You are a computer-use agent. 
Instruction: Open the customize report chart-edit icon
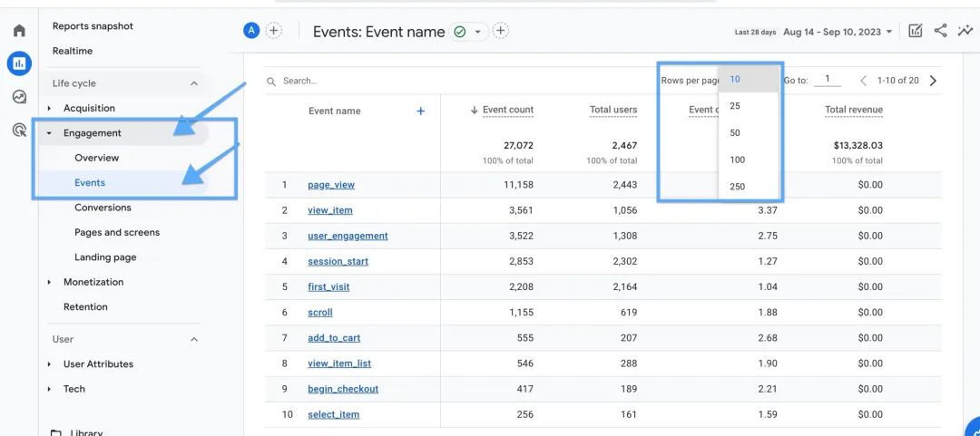pyautogui.click(x=915, y=31)
